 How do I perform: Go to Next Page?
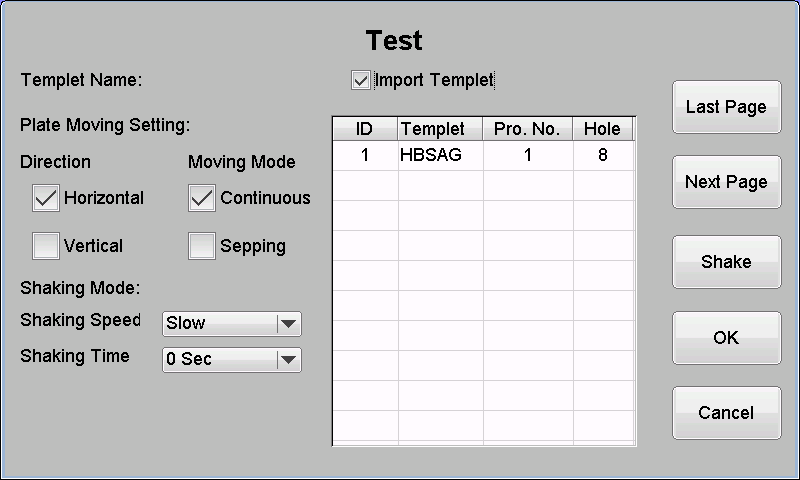[726, 182]
